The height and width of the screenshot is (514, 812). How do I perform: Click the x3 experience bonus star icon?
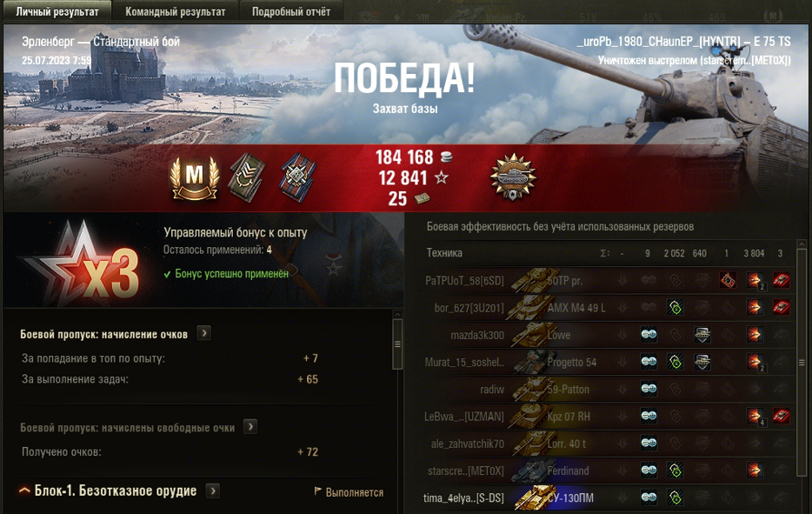[x=83, y=264]
